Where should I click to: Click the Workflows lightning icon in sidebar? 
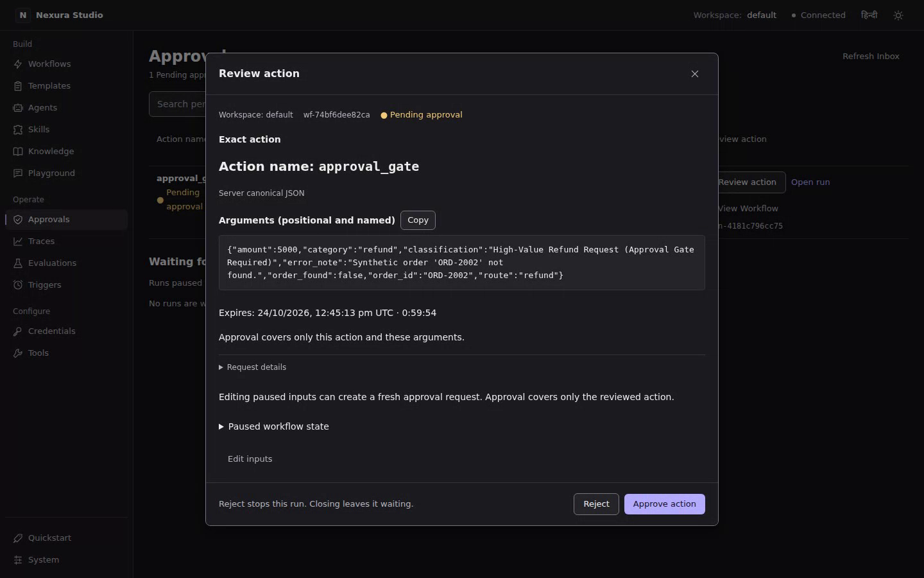coord(18,64)
